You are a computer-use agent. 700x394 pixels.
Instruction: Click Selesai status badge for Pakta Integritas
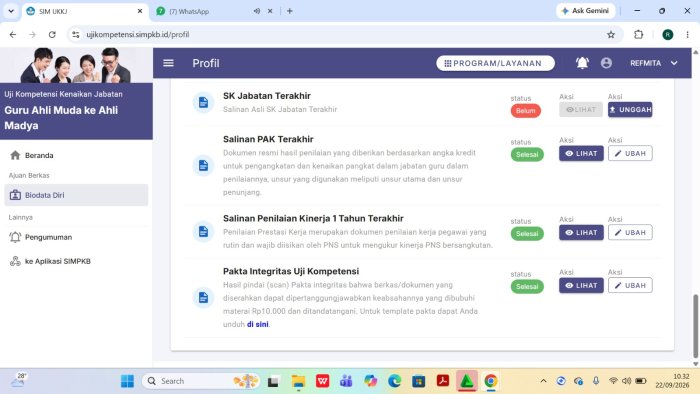coord(527,286)
